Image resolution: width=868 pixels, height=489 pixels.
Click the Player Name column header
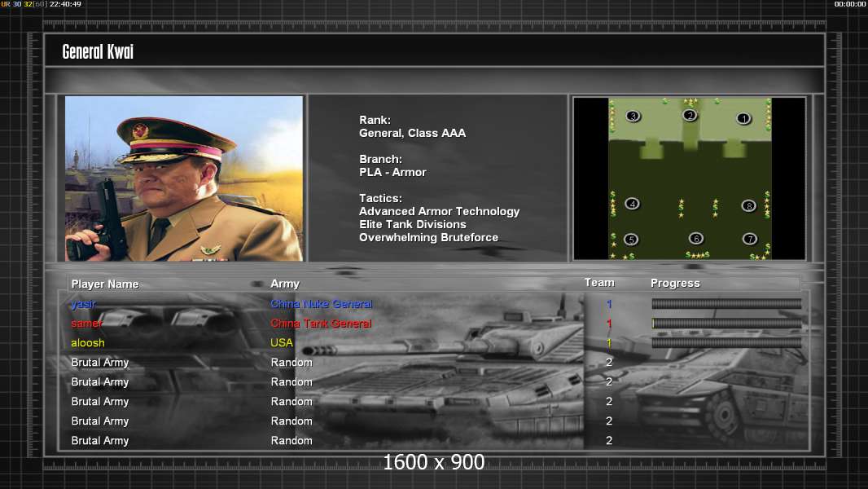click(x=104, y=284)
